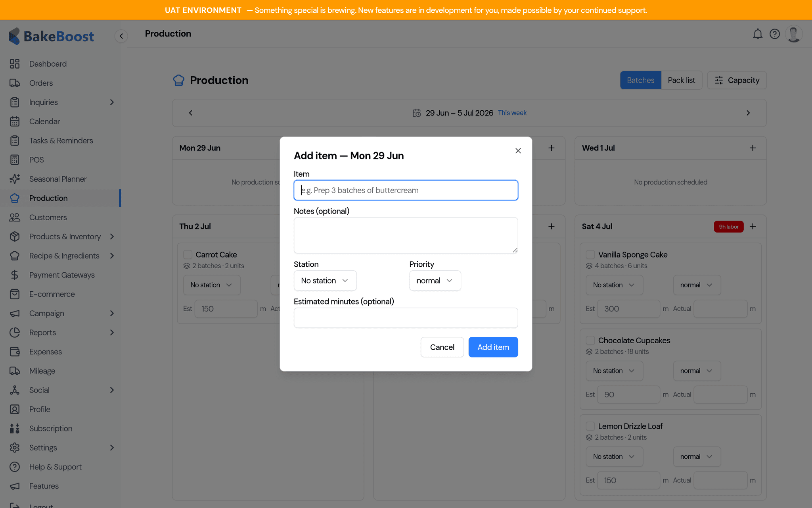Check the Vanilla Sponge Cake checkbox
The image size is (812, 508).
[x=590, y=255]
